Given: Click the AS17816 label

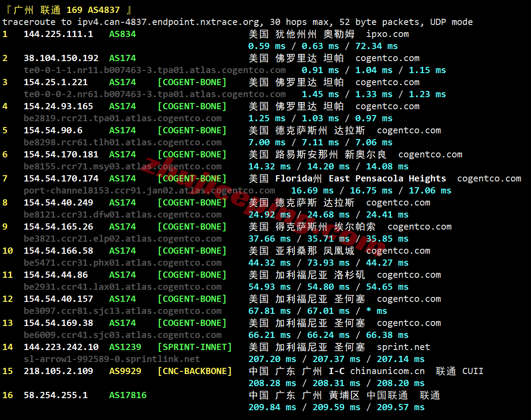Looking at the screenshot, I should [128, 395].
